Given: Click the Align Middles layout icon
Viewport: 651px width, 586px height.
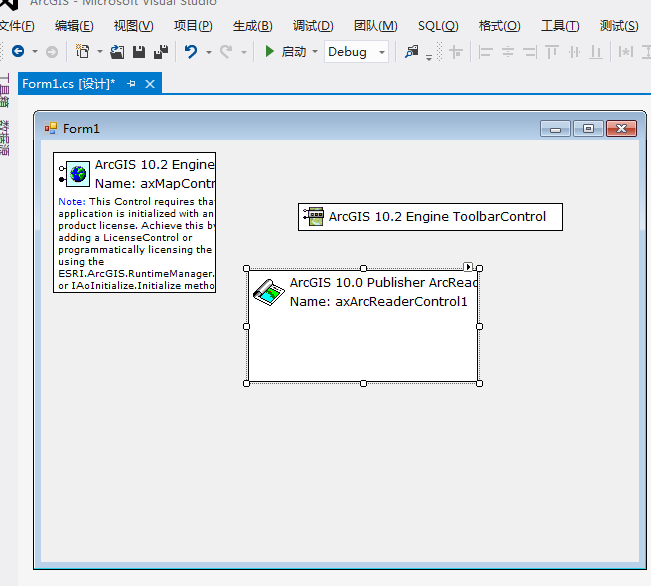Looking at the screenshot, I should click(x=574, y=52).
